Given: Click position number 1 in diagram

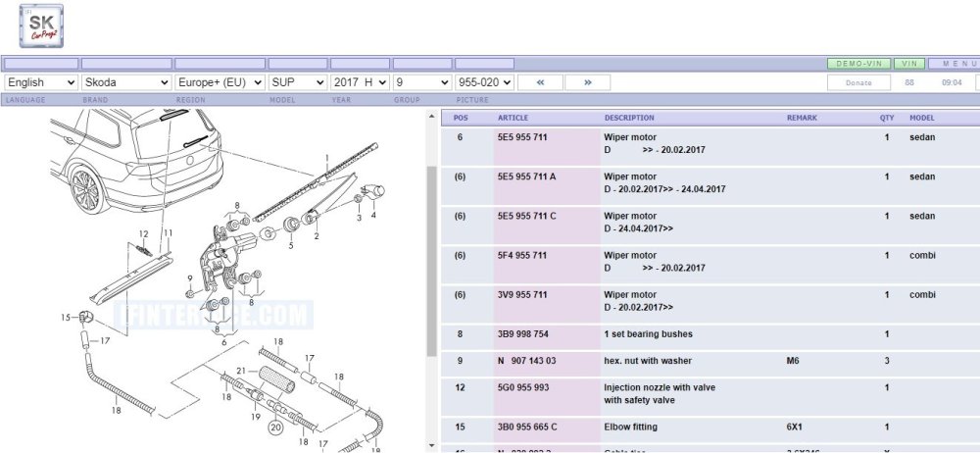Looking at the screenshot, I should pos(327,157).
